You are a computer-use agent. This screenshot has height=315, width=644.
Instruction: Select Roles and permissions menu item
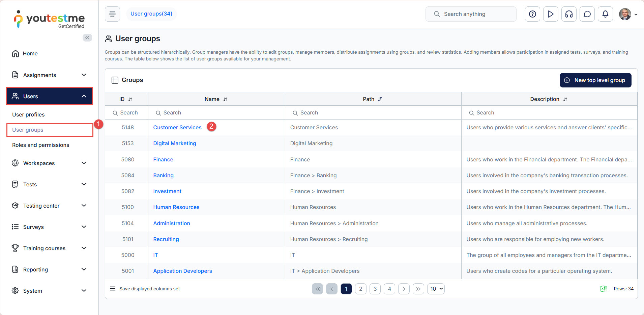click(40, 145)
